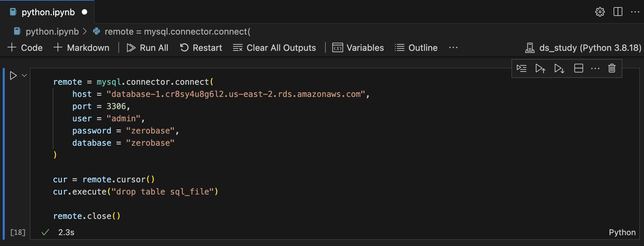This screenshot has height=246, width=644.
Task: Open editor more actions ellipsis at top right
Action: coord(635,12)
